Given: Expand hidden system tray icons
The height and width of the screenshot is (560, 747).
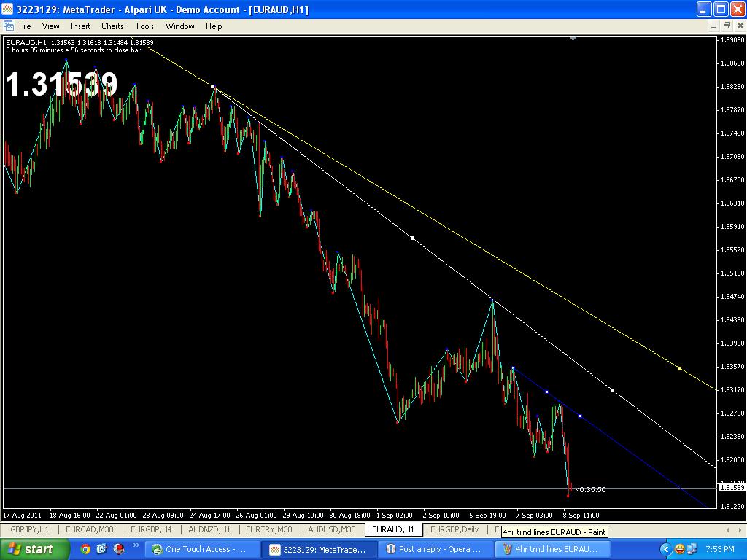Looking at the screenshot, I should [x=665, y=549].
